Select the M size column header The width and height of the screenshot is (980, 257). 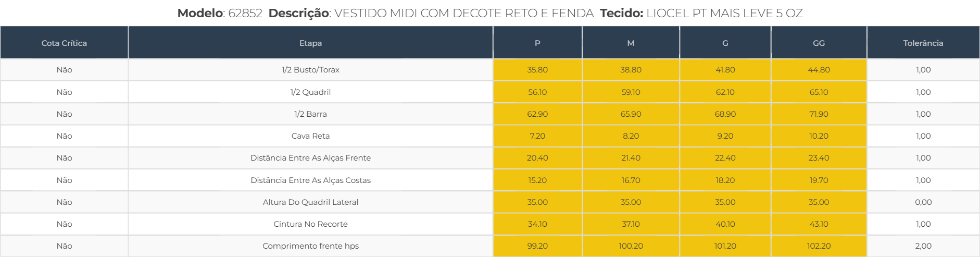point(631,43)
